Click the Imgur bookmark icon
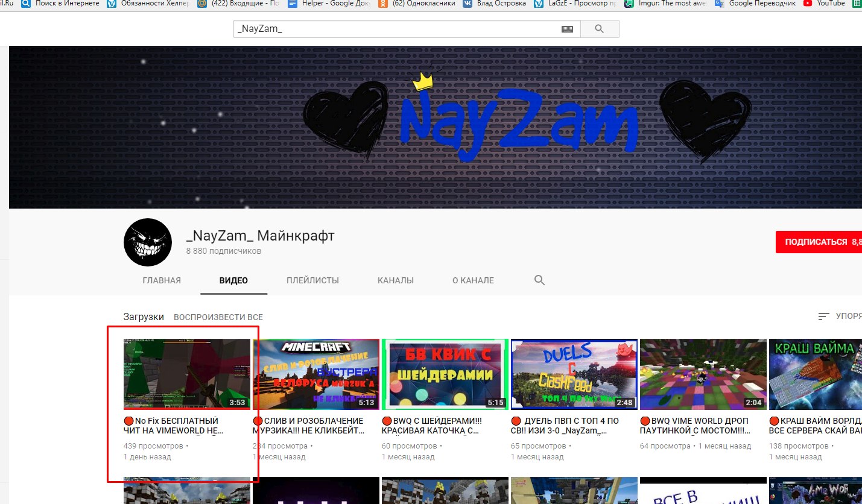Screen dimensions: 862x504 pyautogui.click(x=629, y=4)
